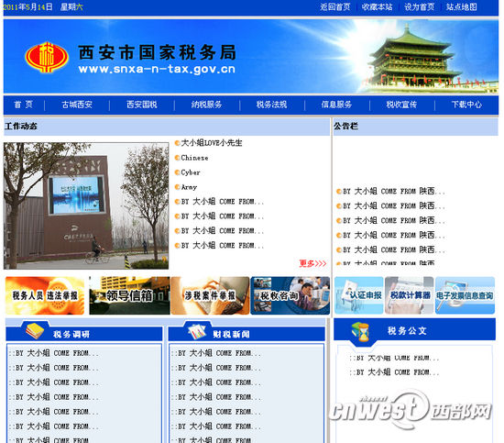Click 站点地图 top link
This screenshot has width=504, height=443.
[x=462, y=7]
